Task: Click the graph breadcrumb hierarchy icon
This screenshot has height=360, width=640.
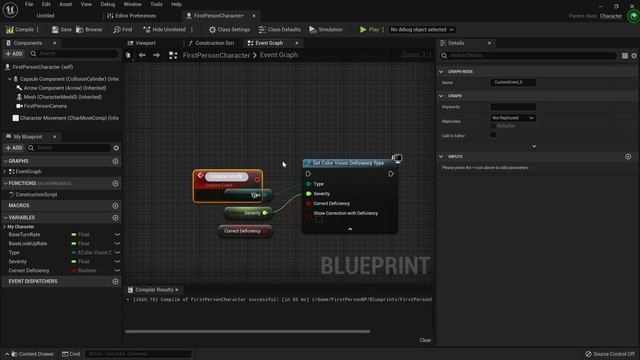Action: pos(173,55)
